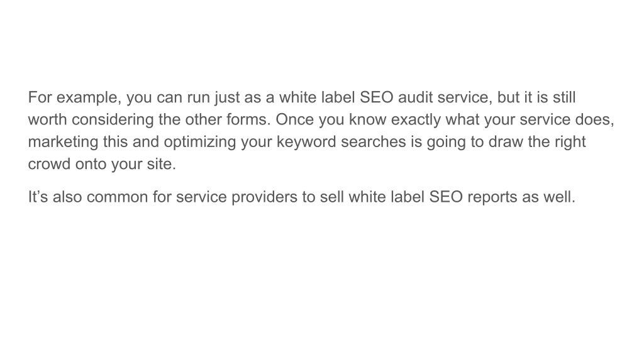Place cursor on the word "exactly"
This screenshot has width=644, height=362.
point(416,120)
